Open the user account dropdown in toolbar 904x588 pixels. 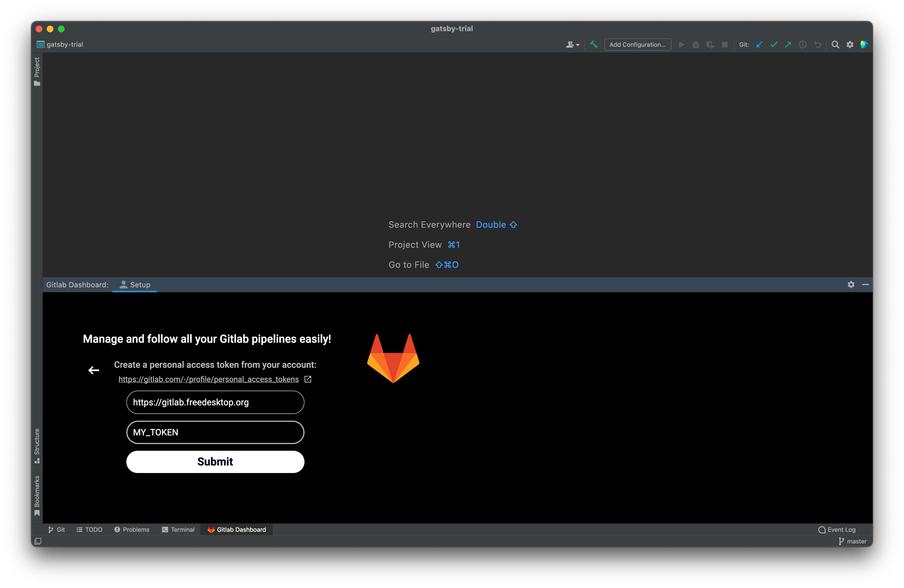(573, 45)
